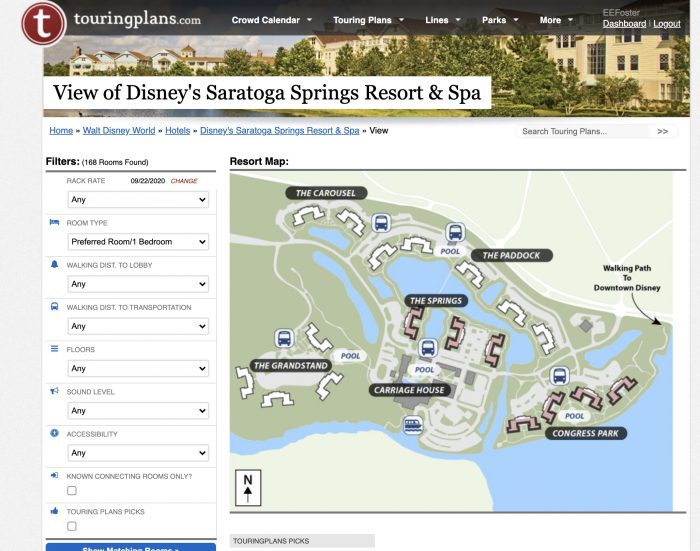This screenshot has height=551, width=700.
Task: Click the bus stop icon below The Springs
Action: (428, 347)
